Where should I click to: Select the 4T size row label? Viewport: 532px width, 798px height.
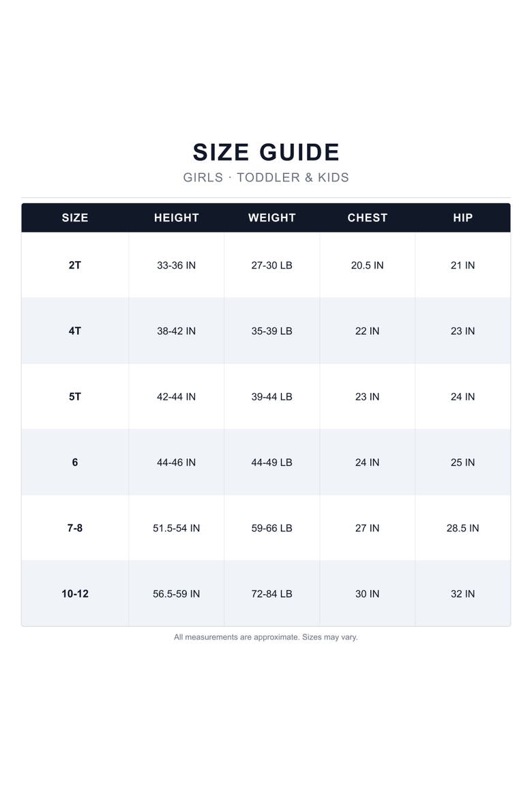point(75,331)
